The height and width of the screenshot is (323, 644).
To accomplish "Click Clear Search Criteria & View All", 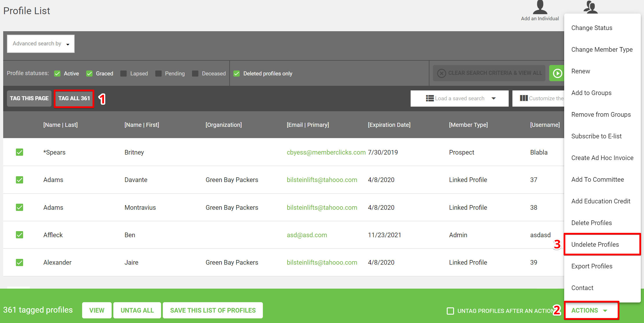I will pyautogui.click(x=489, y=73).
